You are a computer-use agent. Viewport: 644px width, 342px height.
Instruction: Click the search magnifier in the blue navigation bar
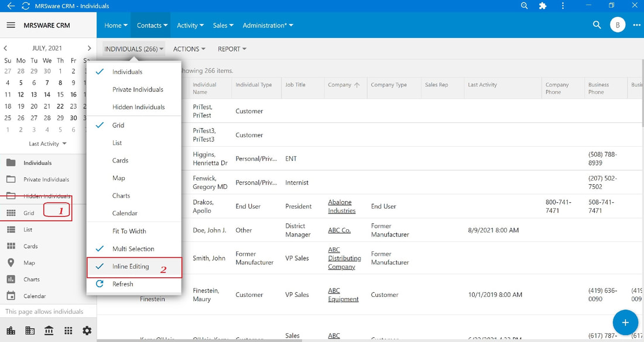597,25
